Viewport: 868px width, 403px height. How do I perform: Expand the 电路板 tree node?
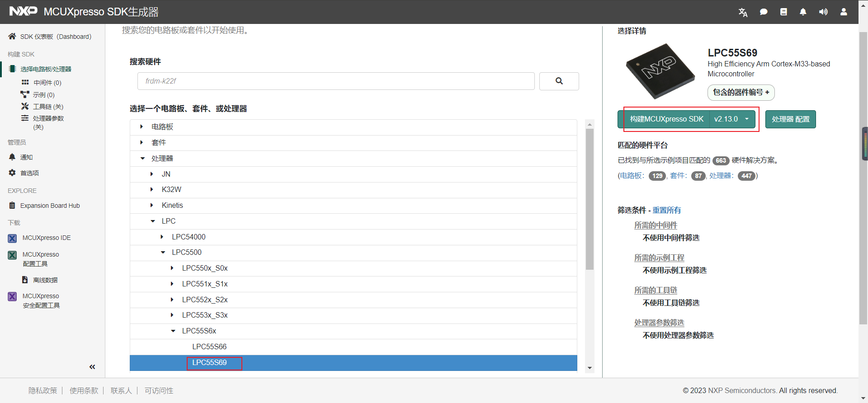142,127
